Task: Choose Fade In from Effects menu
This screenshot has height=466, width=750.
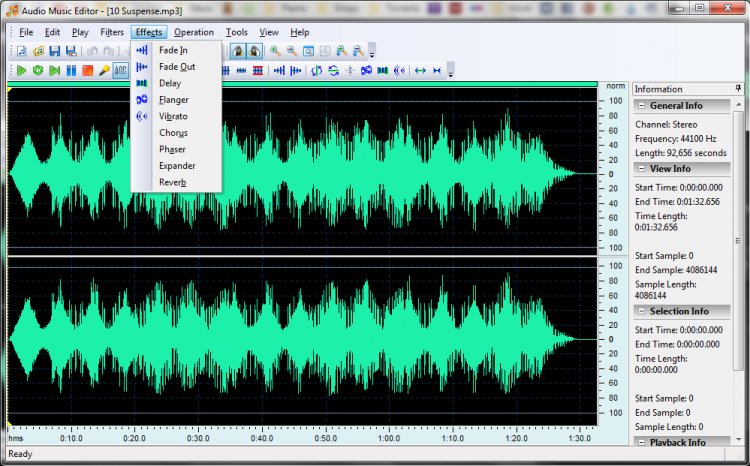Action: (173, 50)
